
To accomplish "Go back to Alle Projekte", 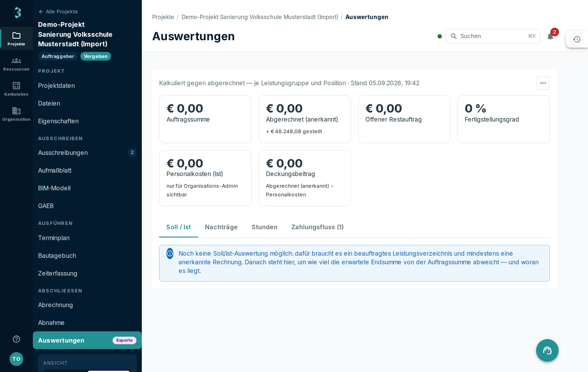I will tap(58, 12).
